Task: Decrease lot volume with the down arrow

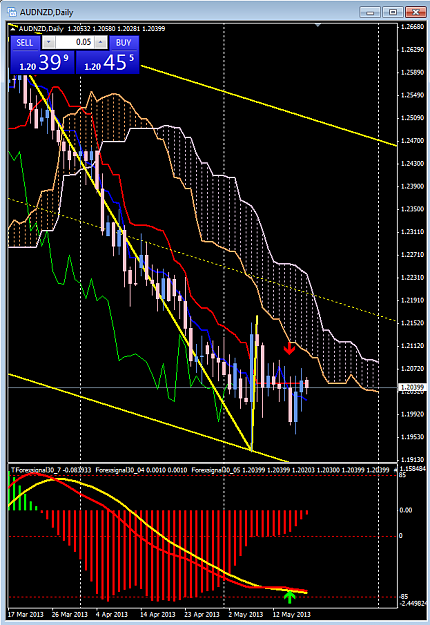Action: pyautogui.click(x=49, y=42)
